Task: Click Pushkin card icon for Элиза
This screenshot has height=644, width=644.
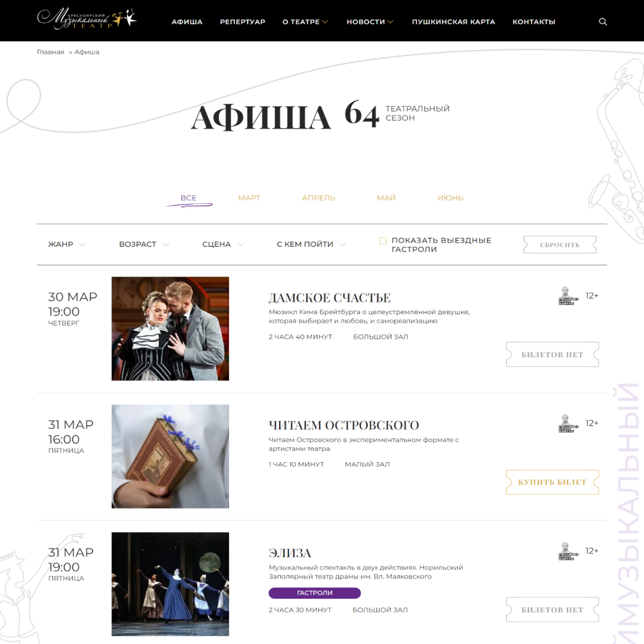Action: point(568,551)
